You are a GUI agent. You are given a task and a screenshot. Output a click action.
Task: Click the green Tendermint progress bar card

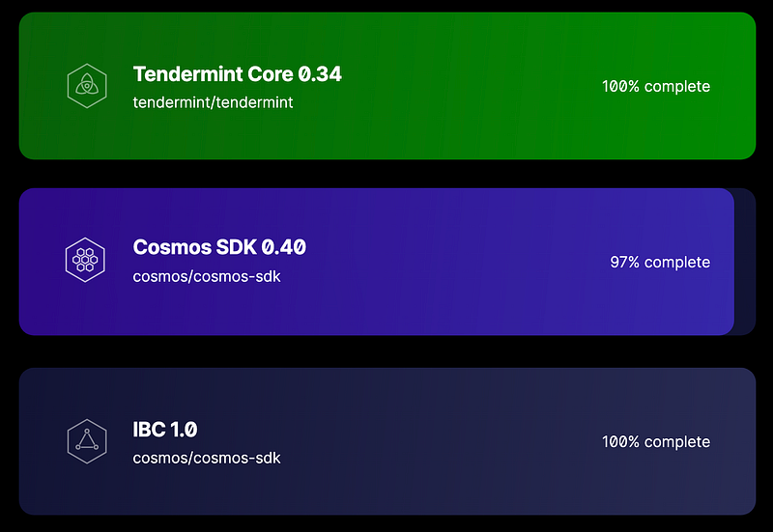[387, 86]
